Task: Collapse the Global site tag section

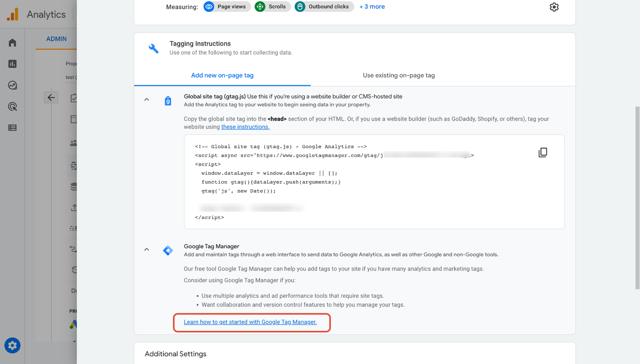Action: tap(147, 99)
